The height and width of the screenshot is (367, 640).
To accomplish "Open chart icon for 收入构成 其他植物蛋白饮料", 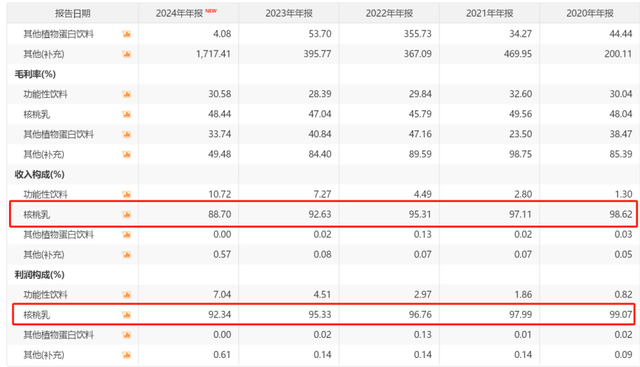I will (x=127, y=234).
